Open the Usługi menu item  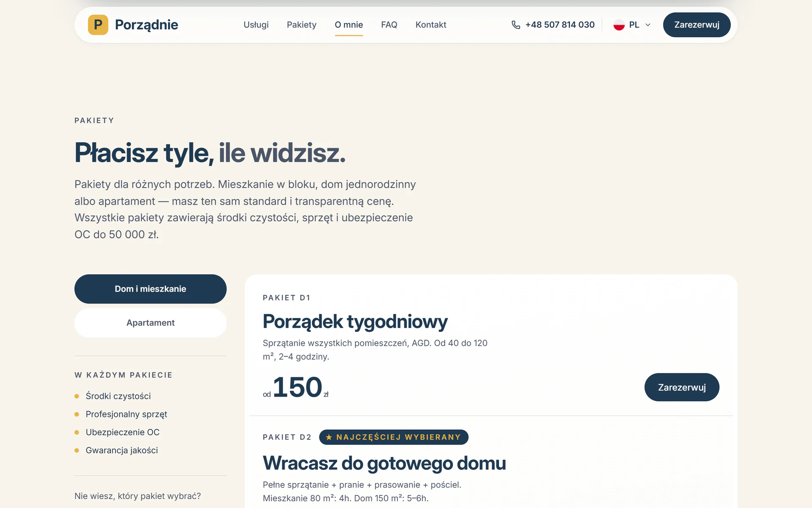point(256,25)
